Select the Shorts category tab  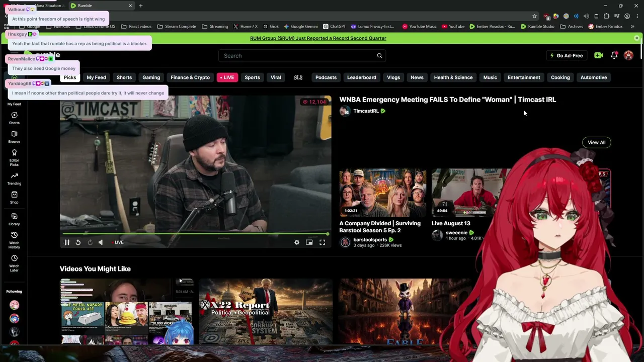click(x=124, y=77)
